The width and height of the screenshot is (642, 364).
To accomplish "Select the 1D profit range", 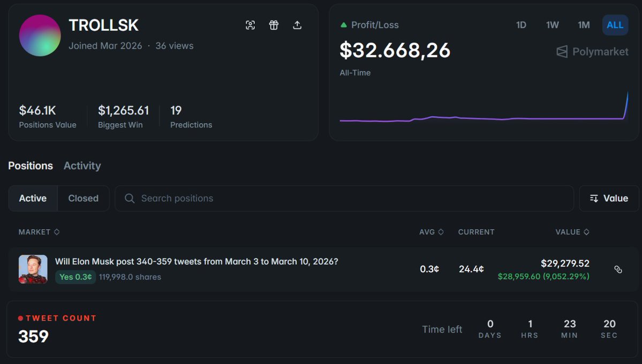I will click(x=521, y=25).
